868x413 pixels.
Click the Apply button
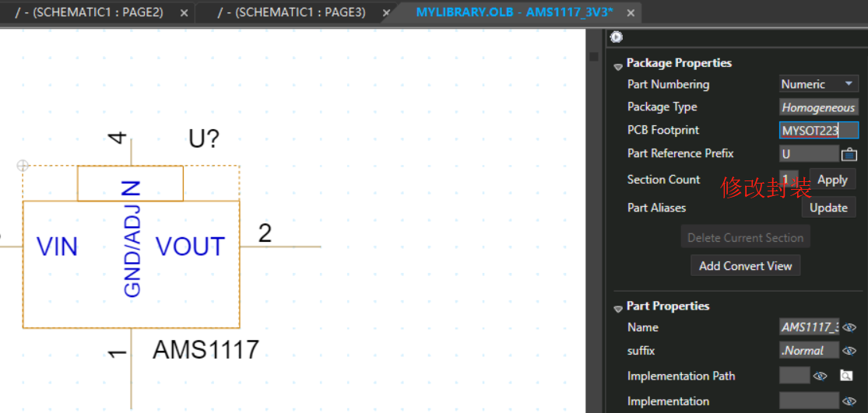[832, 180]
